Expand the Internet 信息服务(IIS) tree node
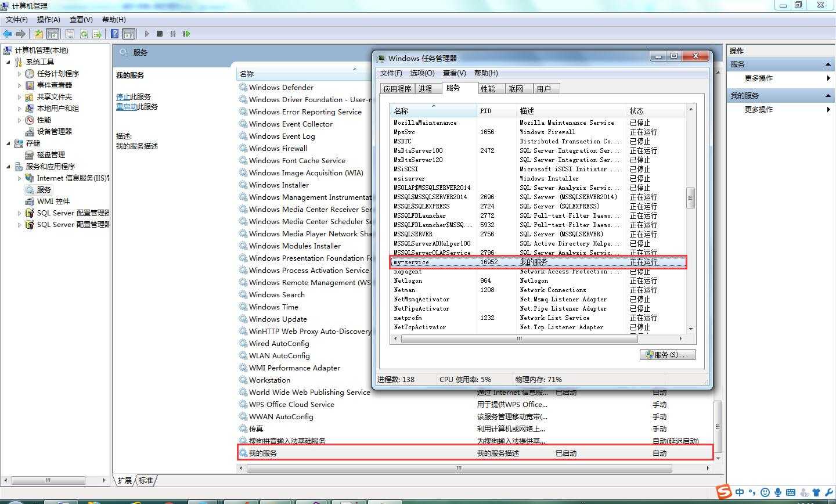836x504 pixels. (x=19, y=178)
